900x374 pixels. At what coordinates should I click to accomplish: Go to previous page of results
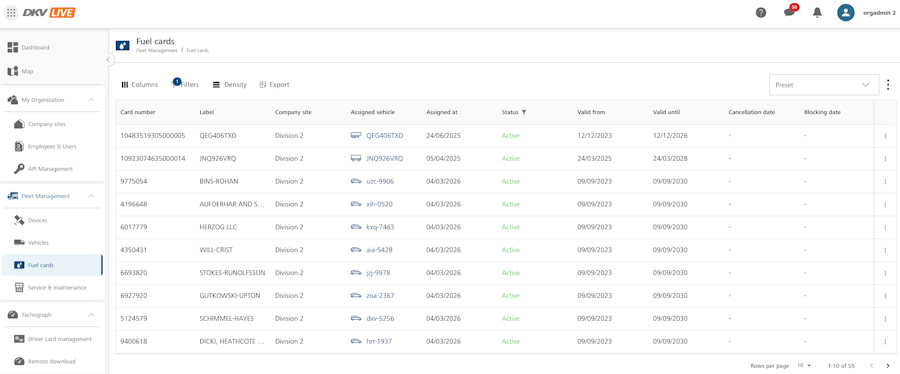click(871, 365)
